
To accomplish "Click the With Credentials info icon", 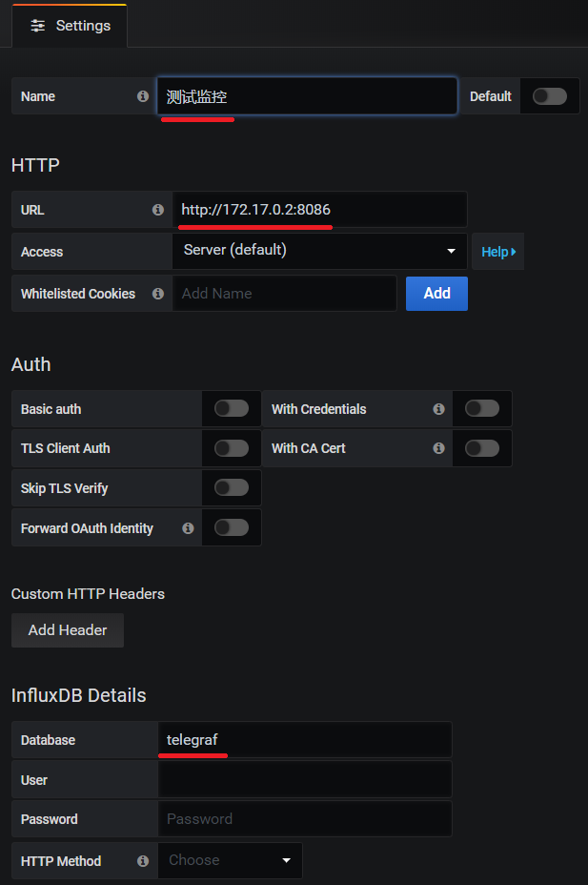I will click(438, 409).
